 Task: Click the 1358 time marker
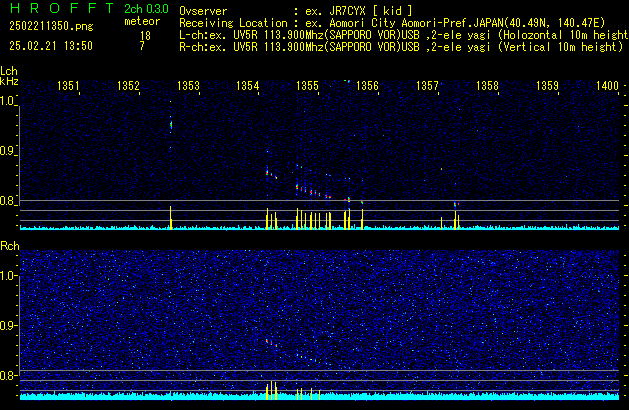pos(487,86)
